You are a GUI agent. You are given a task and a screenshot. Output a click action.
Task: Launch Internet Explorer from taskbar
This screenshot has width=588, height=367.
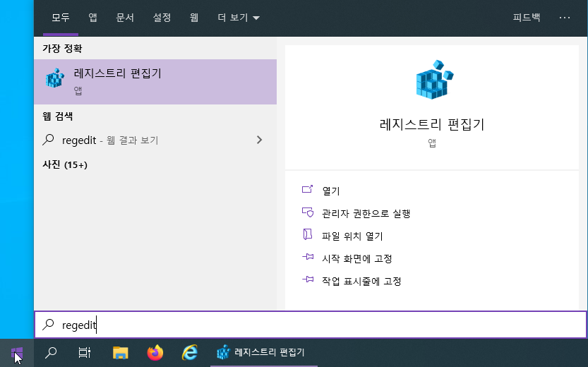point(190,353)
